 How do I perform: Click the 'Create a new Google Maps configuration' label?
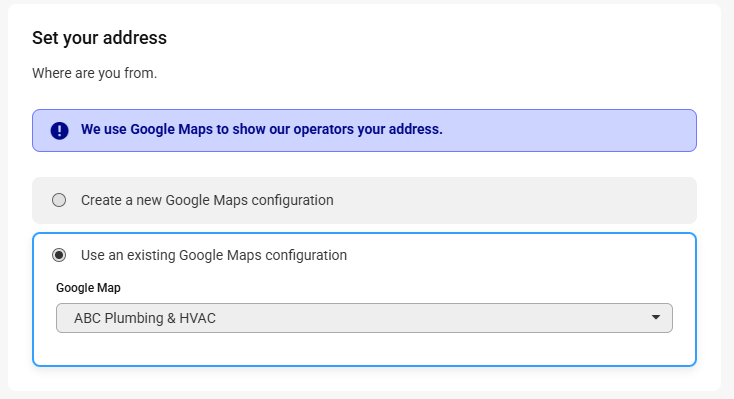pyautogui.click(x=207, y=200)
